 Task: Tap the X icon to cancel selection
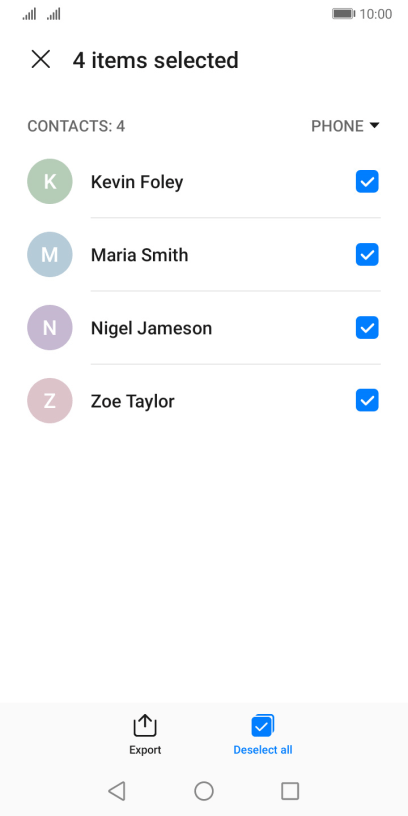click(41, 59)
